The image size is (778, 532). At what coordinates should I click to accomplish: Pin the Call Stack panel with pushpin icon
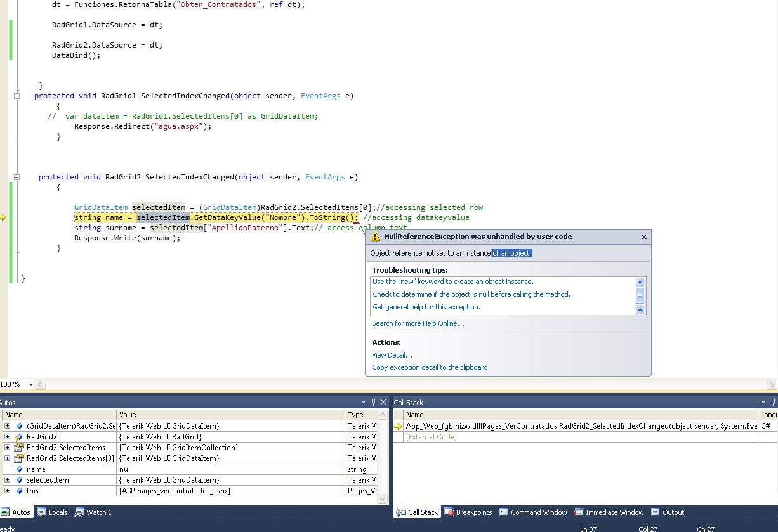[772, 402]
